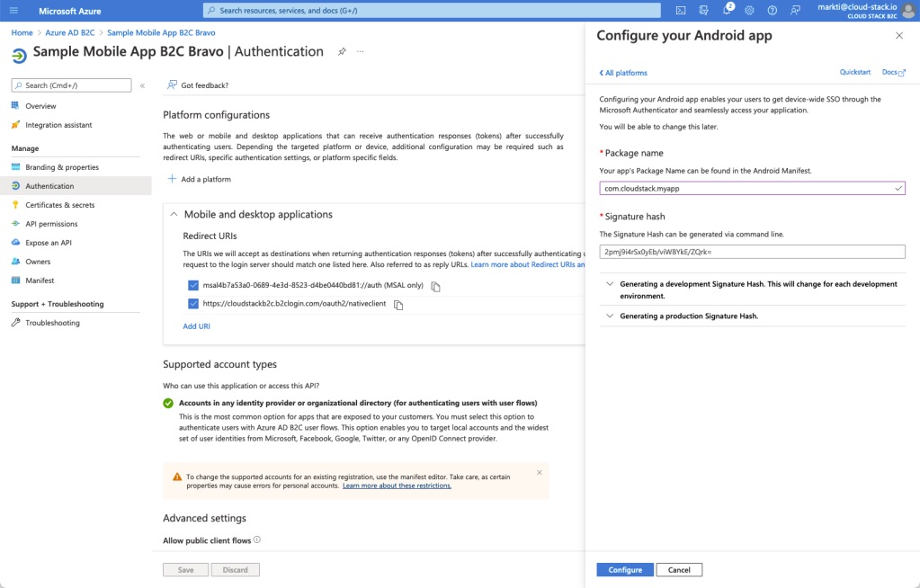The image size is (920, 588).
Task: Open the more options ellipsis by title
Action: tap(361, 51)
